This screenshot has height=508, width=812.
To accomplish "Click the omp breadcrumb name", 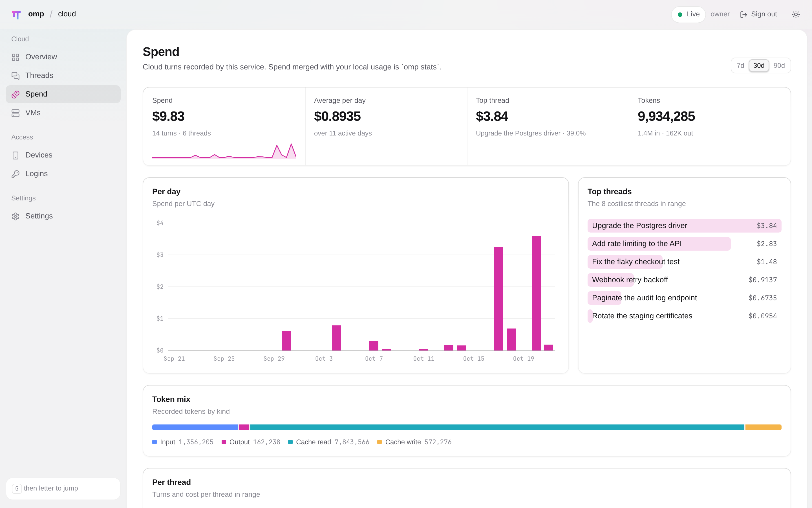I will coord(36,14).
